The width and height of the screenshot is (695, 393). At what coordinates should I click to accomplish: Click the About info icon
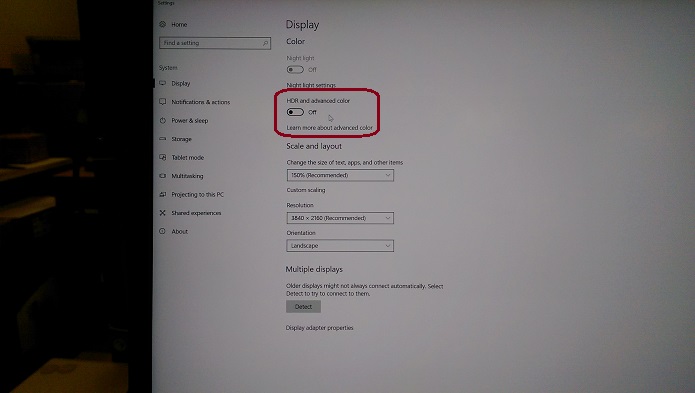(x=163, y=231)
